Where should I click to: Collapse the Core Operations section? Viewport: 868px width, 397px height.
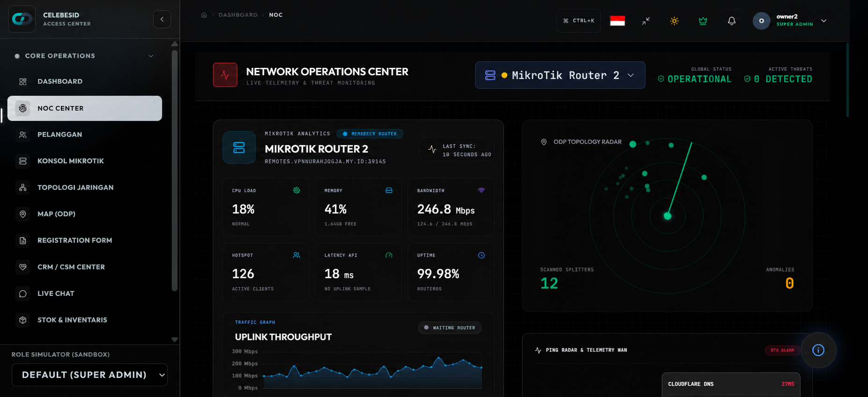151,56
